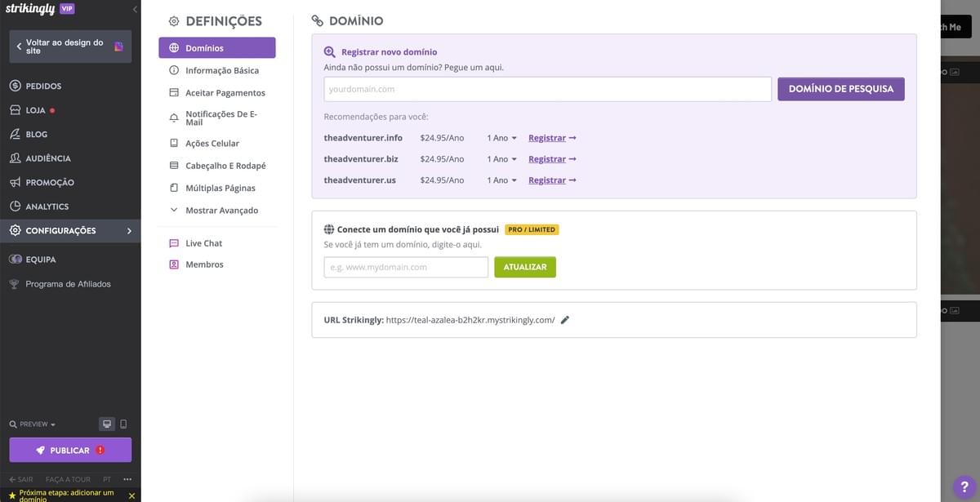Open the help question mark button
This screenshot has height=502, width=980.
964,485
